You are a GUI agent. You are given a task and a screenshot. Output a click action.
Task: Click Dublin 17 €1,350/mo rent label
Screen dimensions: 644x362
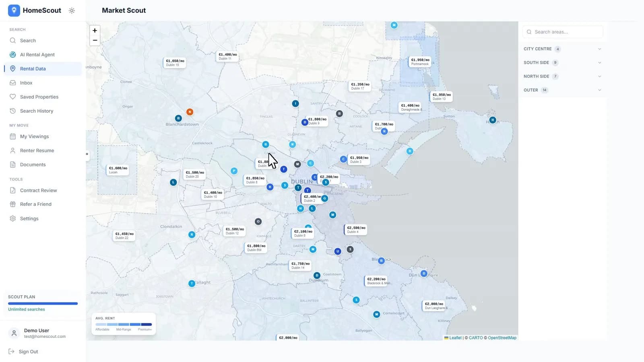(x=360, y=86)
